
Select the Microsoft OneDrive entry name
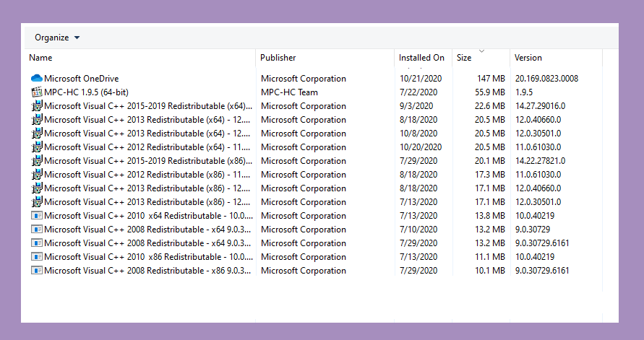coord(82,79)
